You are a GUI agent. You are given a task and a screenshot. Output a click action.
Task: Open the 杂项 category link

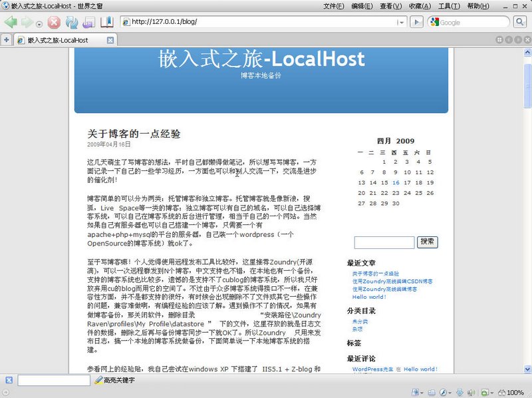357,329
